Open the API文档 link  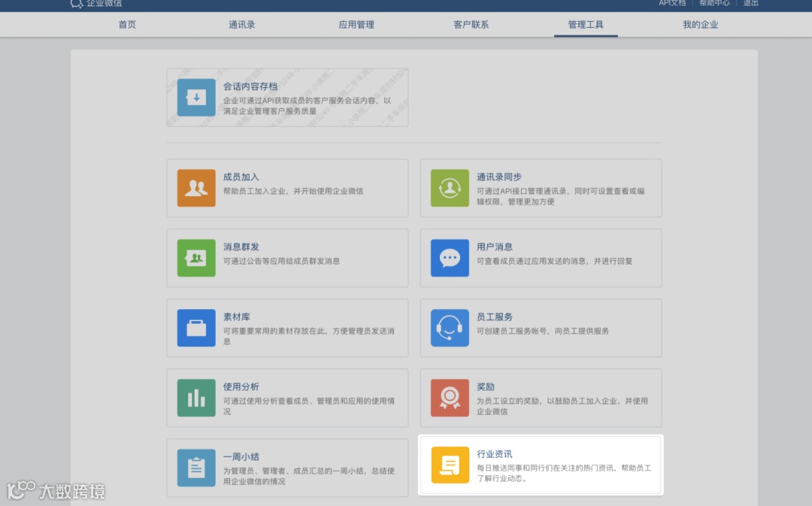coord(672,3)
